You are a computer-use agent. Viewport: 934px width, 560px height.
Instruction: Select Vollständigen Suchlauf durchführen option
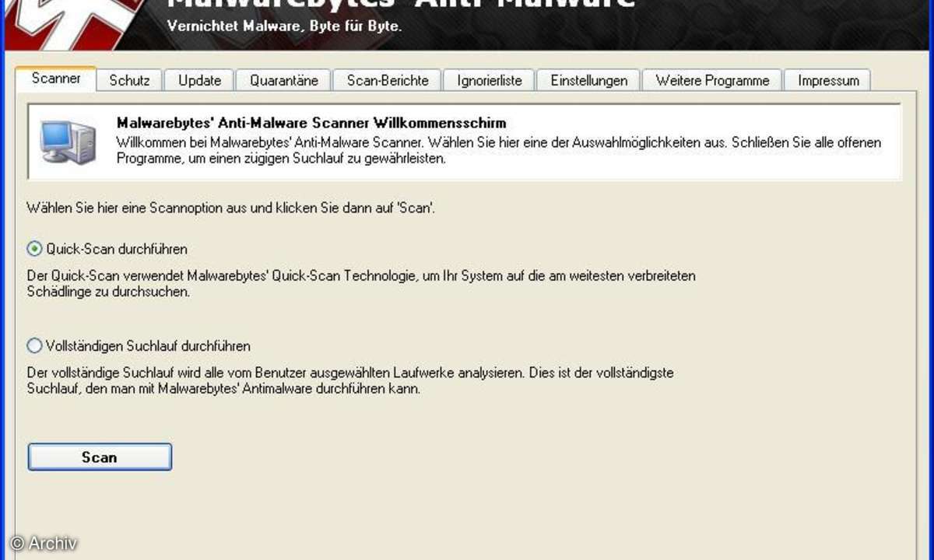click(34, 345)
